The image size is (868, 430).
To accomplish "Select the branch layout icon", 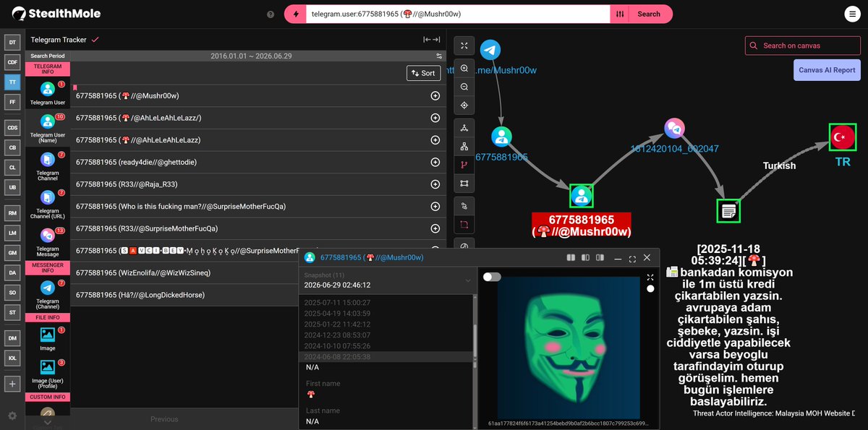I will (x=464, y=165).
